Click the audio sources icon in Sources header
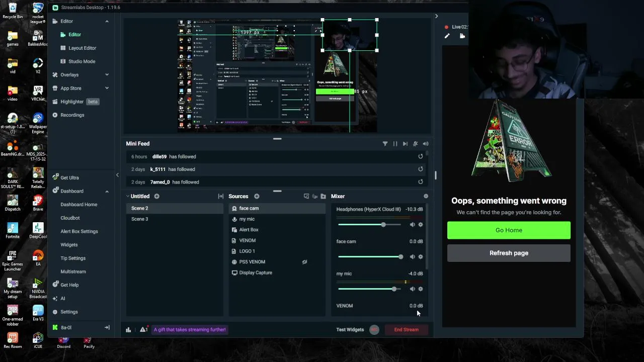The height and width of the screenshot is (362, 644). 315,196
